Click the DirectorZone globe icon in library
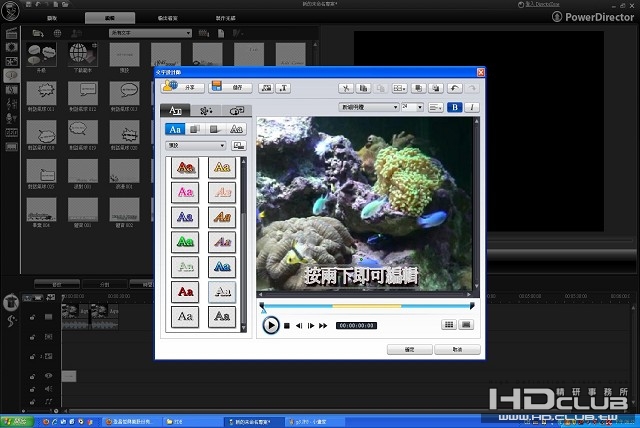The width and height of the screenshot is (640, 428). coord(58,33)
